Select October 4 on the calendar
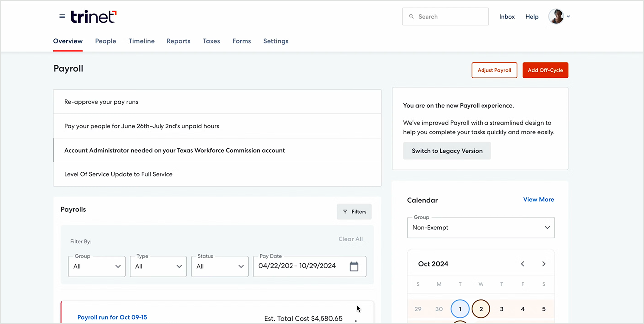This screenshot has width=644, height=324. point(523,309)
